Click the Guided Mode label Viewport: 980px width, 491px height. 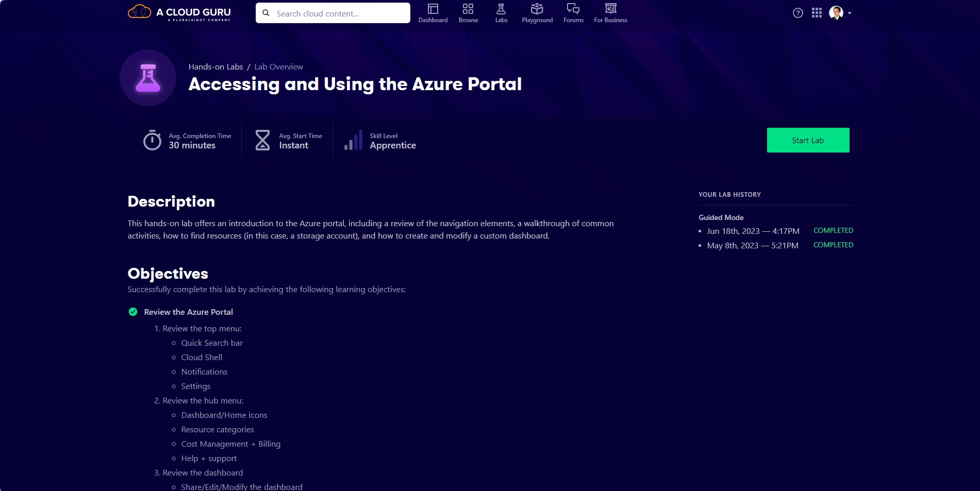pos(721,217)
